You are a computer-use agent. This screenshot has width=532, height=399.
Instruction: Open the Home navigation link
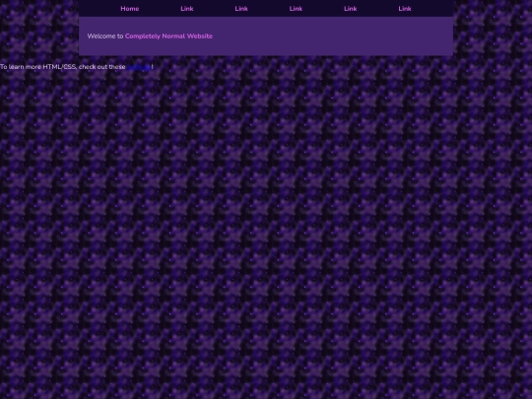[x=130, y=9]
